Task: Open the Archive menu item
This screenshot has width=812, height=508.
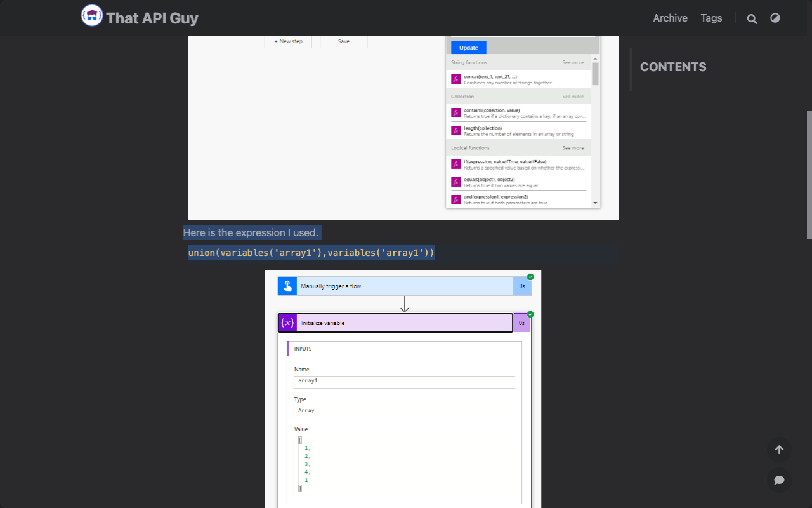Action: [670, 18]
